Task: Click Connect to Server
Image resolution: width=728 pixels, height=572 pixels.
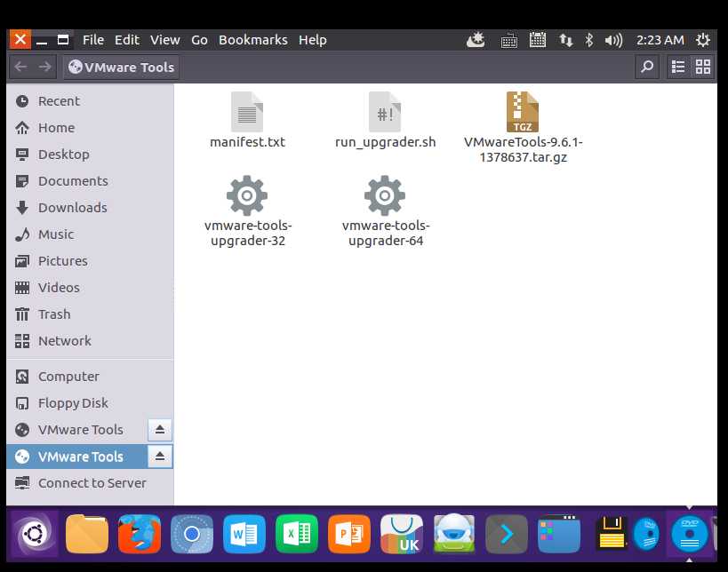Action: click(90, 483)
